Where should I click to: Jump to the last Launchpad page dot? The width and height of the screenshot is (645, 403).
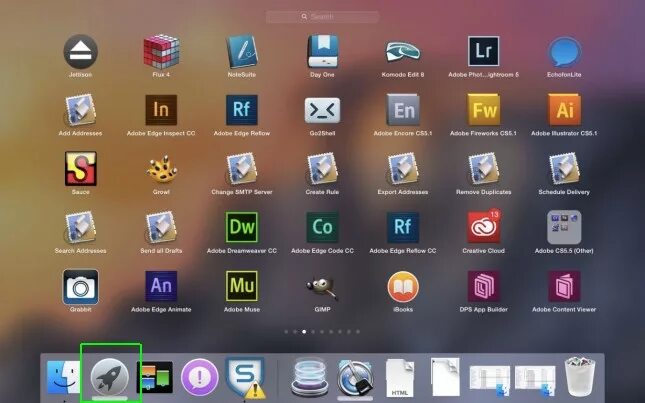(x=358, y=331)
